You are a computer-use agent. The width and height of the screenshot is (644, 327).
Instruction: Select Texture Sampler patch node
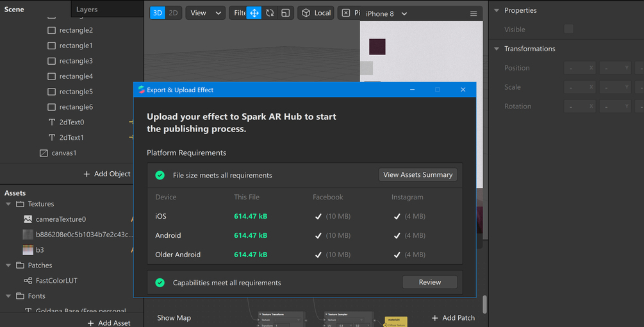coord(349,319)
